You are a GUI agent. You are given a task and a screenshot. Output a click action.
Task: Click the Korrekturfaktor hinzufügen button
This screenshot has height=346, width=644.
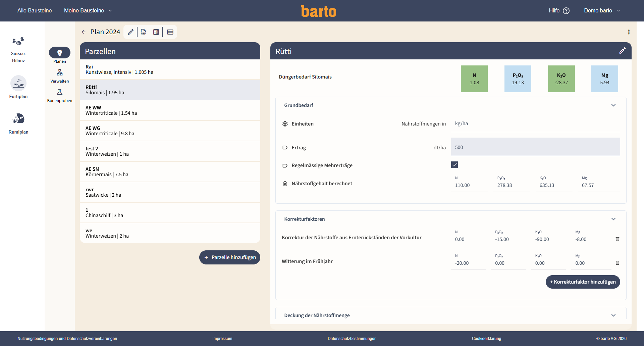[583, 282]
